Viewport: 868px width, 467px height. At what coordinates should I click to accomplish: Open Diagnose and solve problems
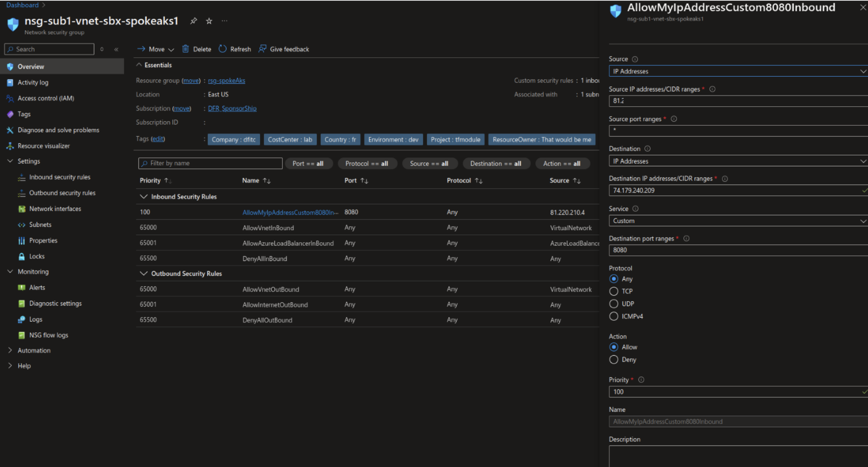(x=58, y=130)
